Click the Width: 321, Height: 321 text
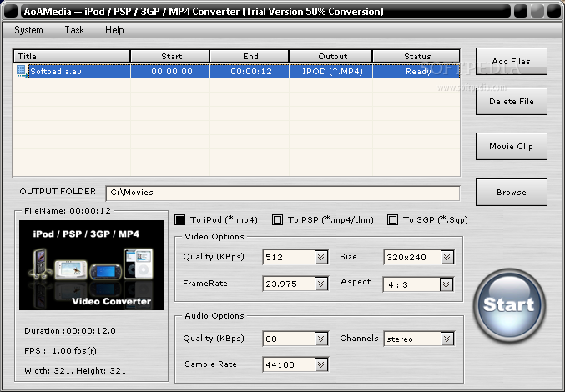Image resolution: width=565 pixels, height=392 pixels. click(x=75, y=371)
